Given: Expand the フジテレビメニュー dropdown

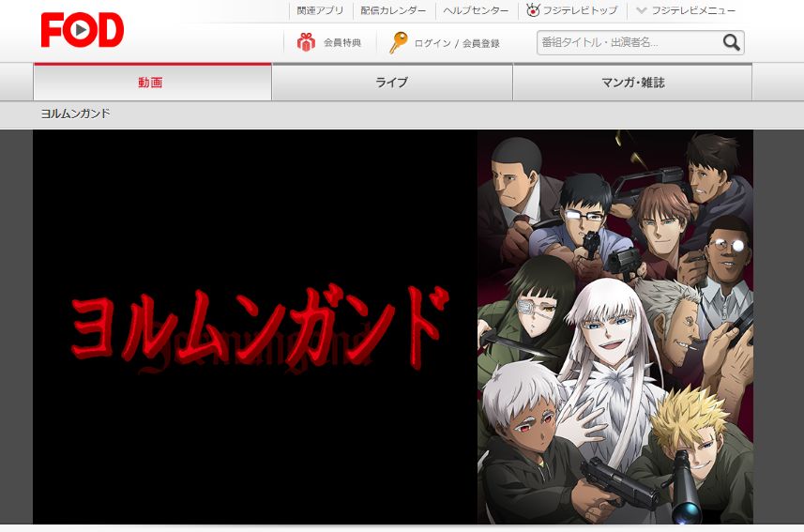Looking at the screenshot, I should [686, 10].
